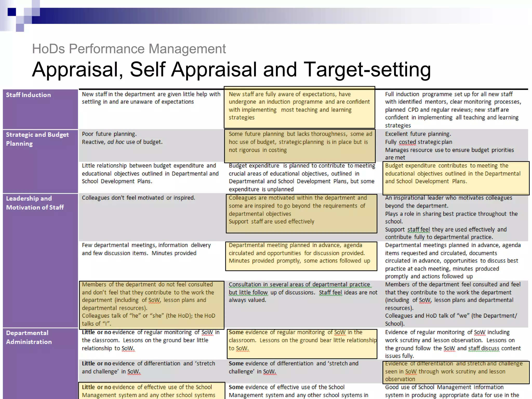532x399 pixels.
Task: Select the 'Appraisal, Self Appraisal and Target-setting' heading
Action: tap(231, 69)
